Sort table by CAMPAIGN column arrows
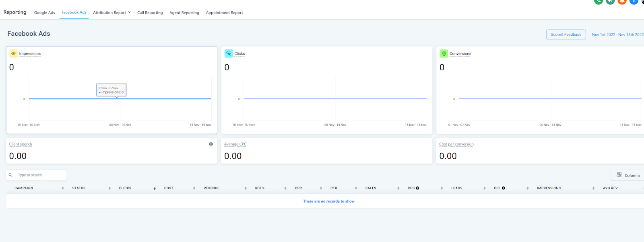 63,188
